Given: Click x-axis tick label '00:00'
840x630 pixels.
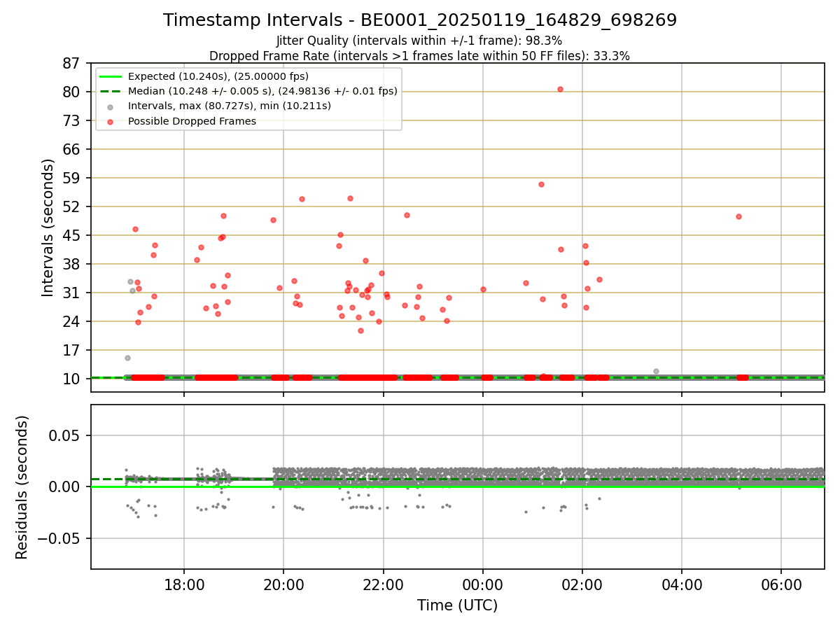Looking at the screenshot, I should 483,584.
